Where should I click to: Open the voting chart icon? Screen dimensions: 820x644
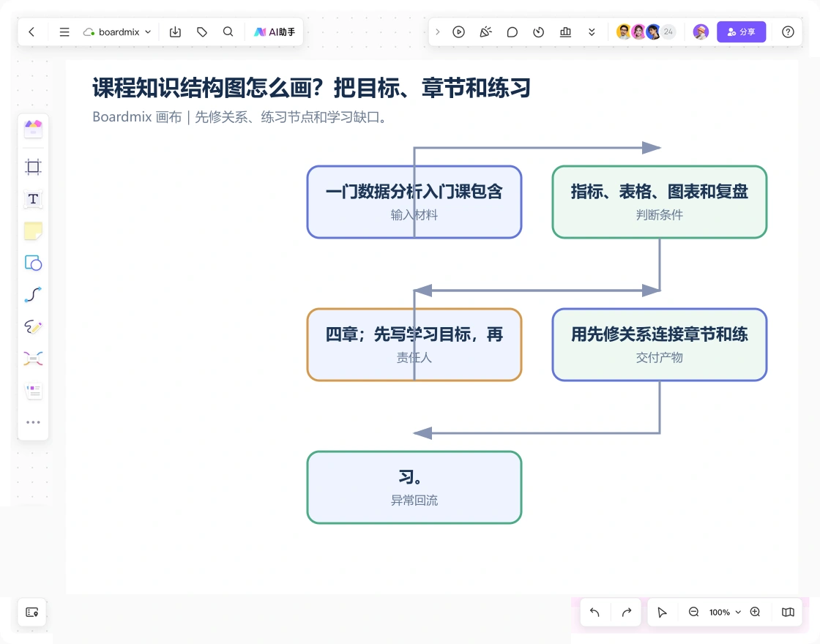click(565, 32)
